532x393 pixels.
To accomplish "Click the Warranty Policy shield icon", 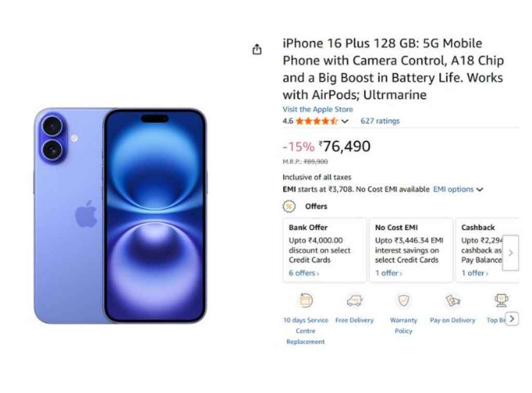I will (x=403, y=300).
